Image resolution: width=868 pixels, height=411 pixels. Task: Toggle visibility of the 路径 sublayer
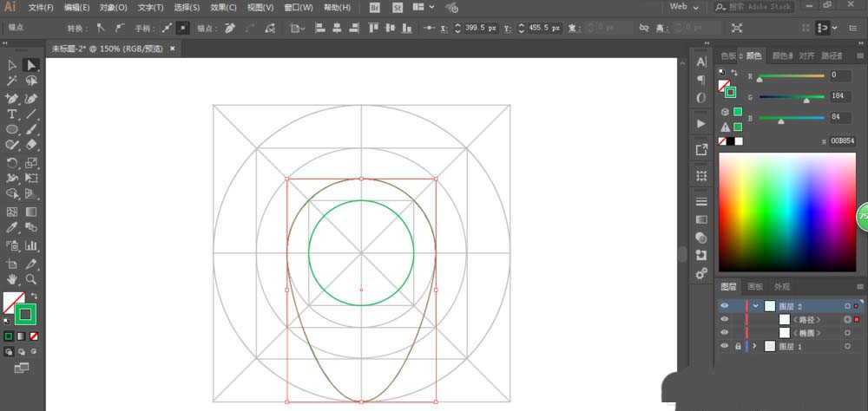coord(725,319)
